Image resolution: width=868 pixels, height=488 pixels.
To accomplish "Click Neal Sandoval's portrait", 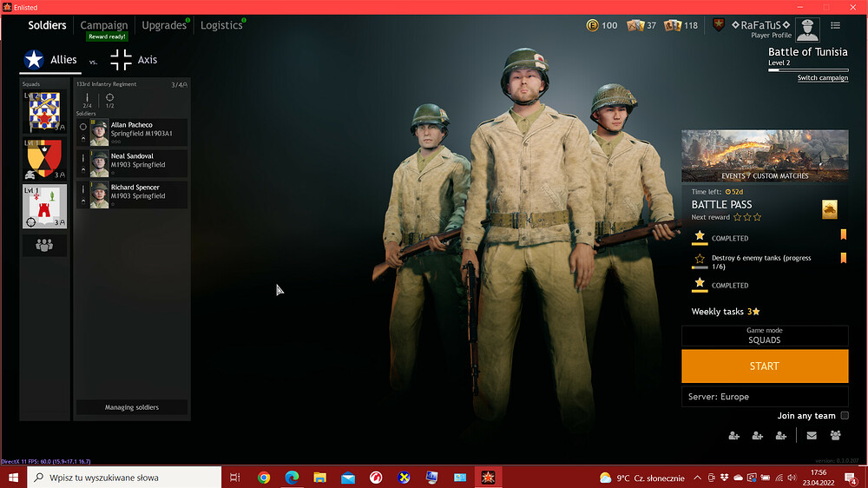I will click(x=99, y=164).
